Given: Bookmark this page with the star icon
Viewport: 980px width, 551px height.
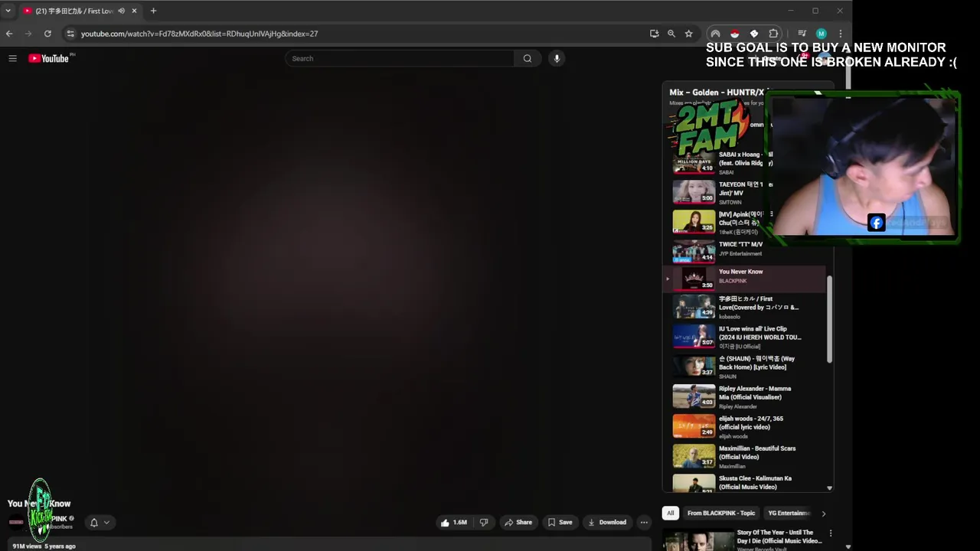Looking at the screenshot, I should click(x=688, y=34).
